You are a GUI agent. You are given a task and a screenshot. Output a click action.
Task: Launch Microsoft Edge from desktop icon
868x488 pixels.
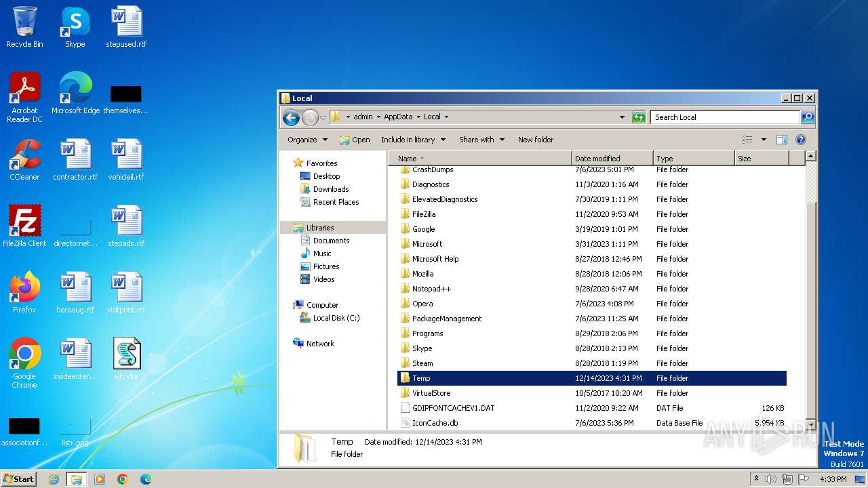[75, 93]
